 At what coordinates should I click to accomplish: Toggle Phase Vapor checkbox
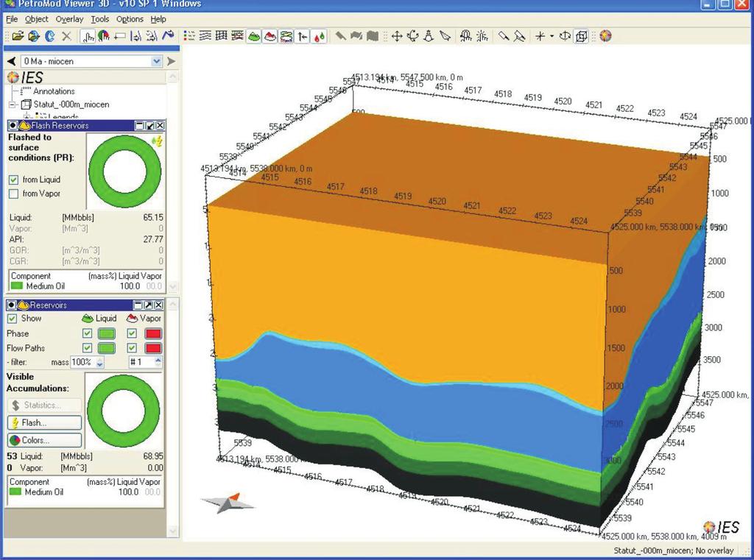coord(132,333)
